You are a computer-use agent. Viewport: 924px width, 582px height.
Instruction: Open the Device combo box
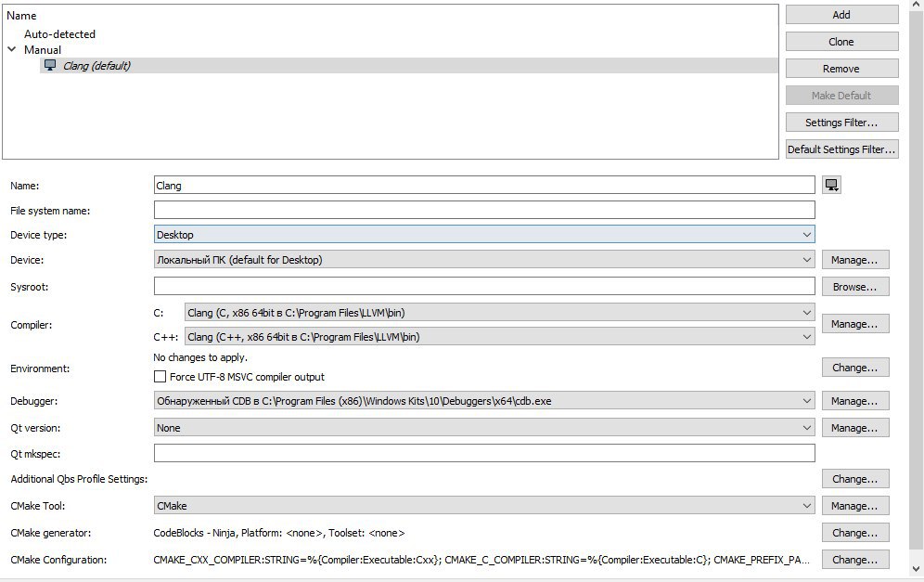pos(484,260)
